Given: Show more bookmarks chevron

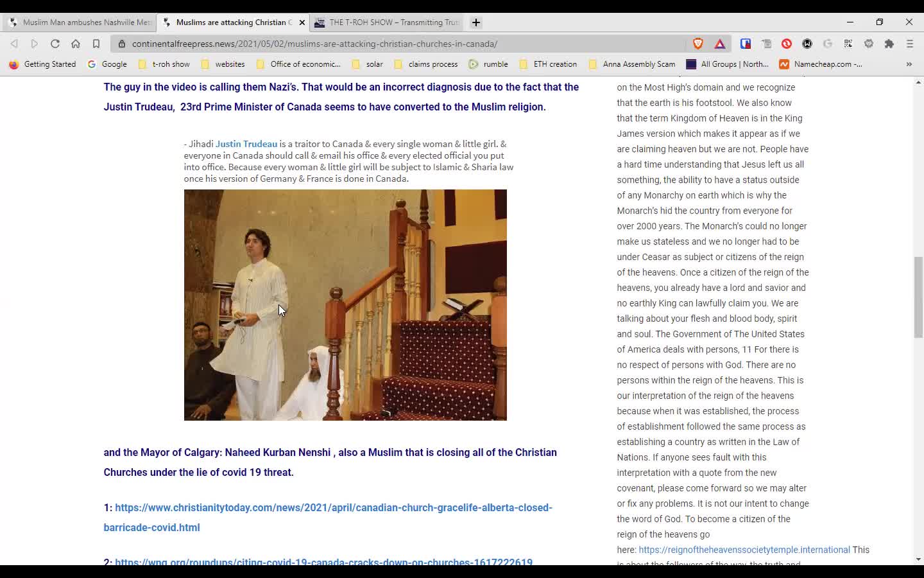Looking at the screenshot, I should tap(909, 64).
